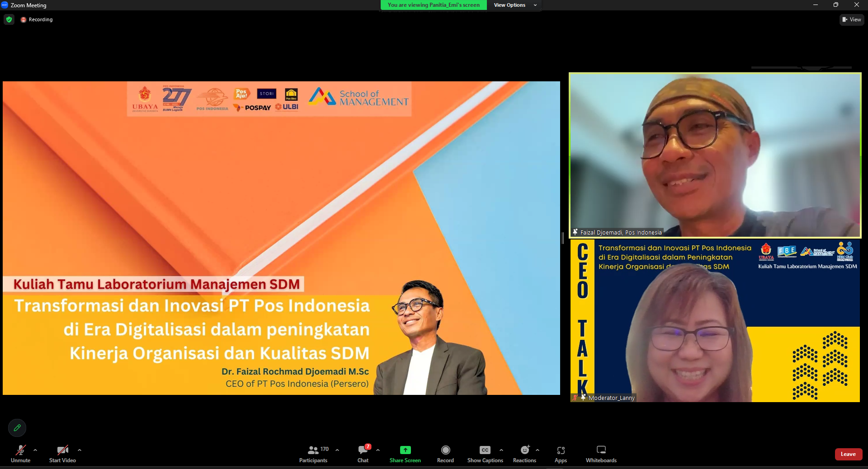This screenshot has width=868, height=469.
Task: Open the green Share Screen icon
Action: (x=405, y=450)
